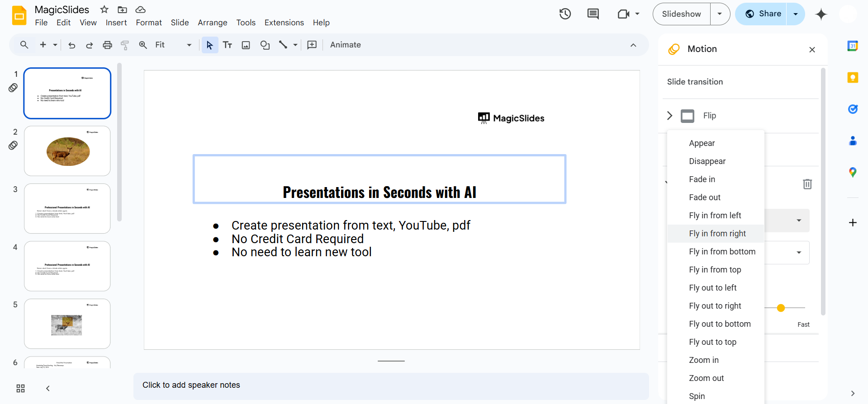Open the Extensions menu
The height and width of the screenshot is (404, 868).
click(284, 23)
